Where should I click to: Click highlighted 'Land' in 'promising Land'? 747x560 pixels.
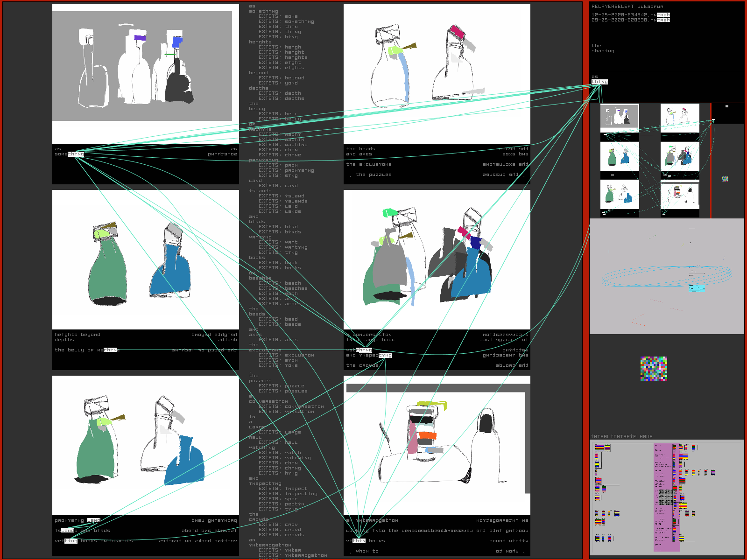click(x=93, y=520)
